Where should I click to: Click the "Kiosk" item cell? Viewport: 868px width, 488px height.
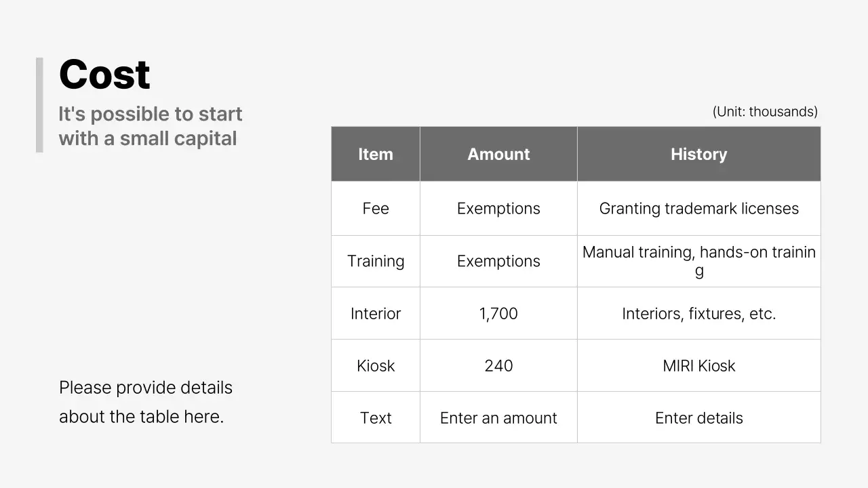[x=376, y=366]
